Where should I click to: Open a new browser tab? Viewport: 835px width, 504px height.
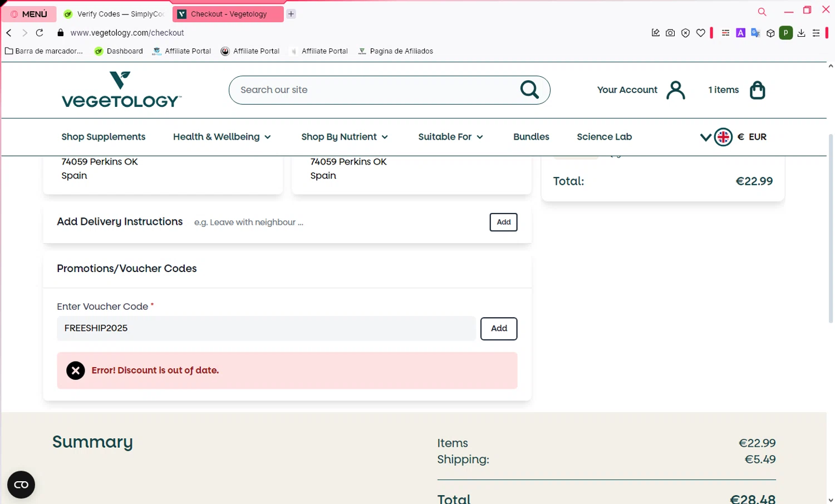click(291, 14)
